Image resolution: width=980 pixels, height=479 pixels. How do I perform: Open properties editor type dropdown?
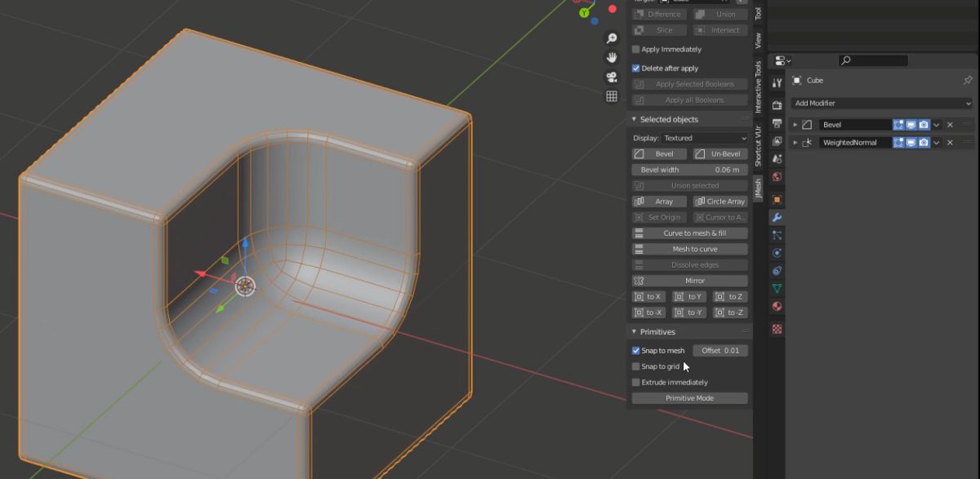(782, 60)
